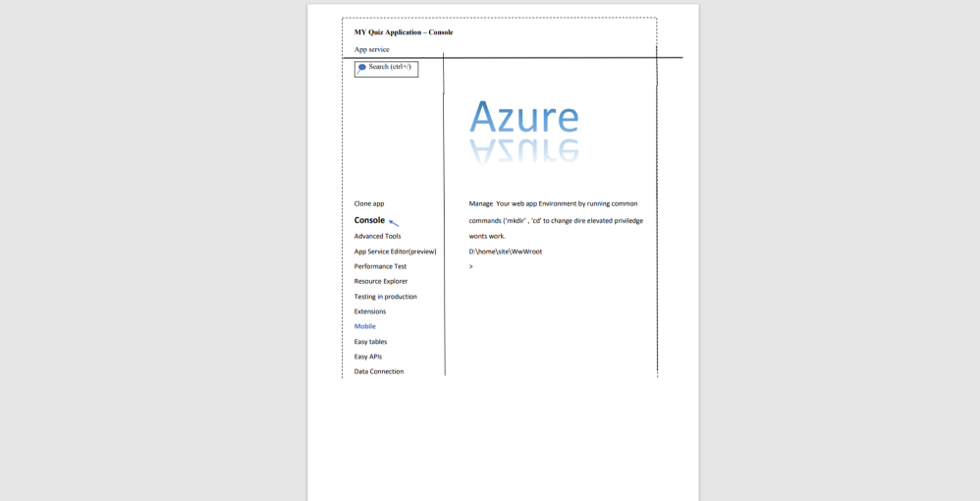Click the blue arrow beside Console
The width and height of the screenshot is (980, 501).
pos(394,223)
